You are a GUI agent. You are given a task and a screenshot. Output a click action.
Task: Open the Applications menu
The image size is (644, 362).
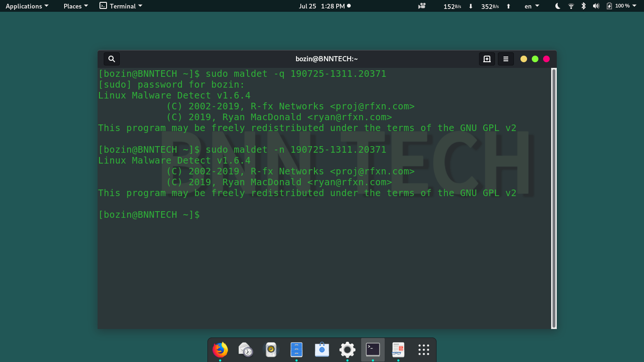coord(26,6)
